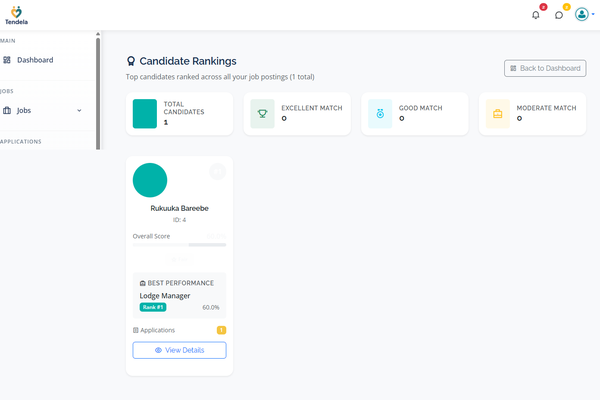The width and height of the screenshot is (600, 400).
Task: Click the sidebar vertical scrollbar
Action: point(98,90)
